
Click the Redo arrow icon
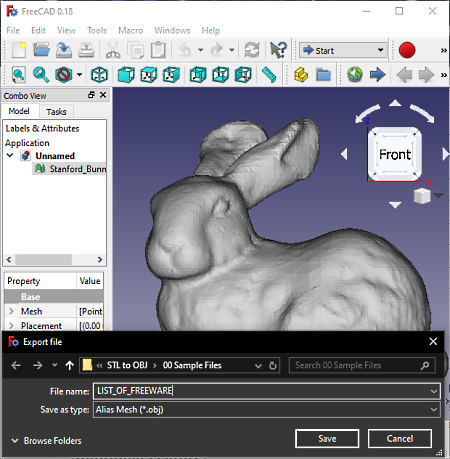(217, 50)
